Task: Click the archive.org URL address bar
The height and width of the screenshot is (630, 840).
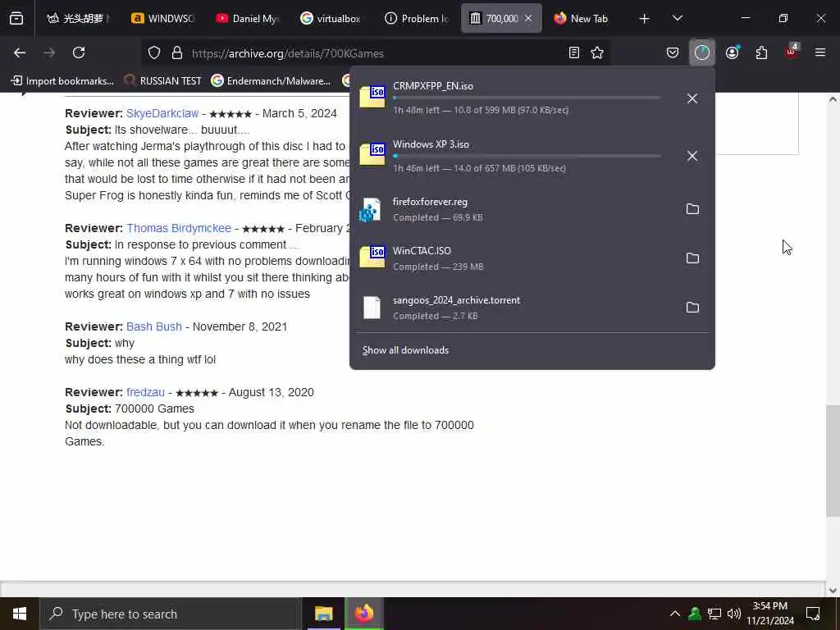Action: tap(375, 53)
